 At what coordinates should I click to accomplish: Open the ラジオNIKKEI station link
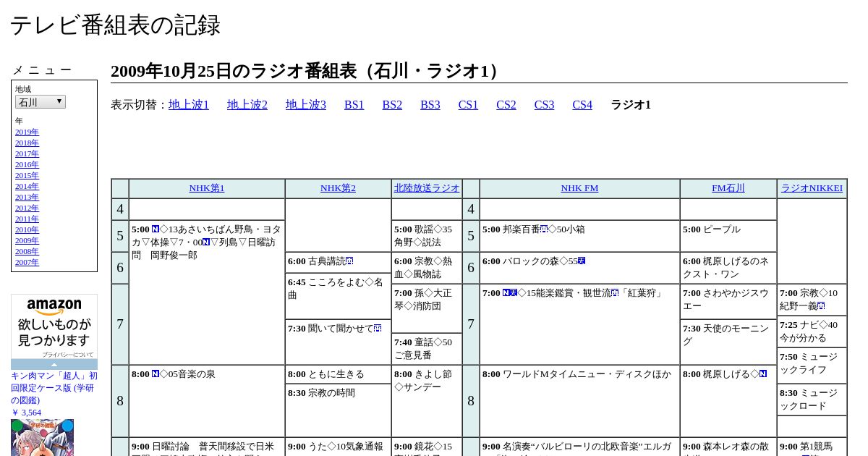click(x=812, y=188)
